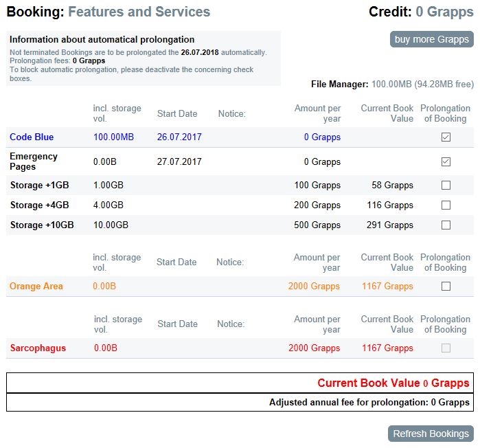The width and height of the screenshot is (480, 448).
Task: Select the Storage +1GB row name
Action: click(40, 186)
